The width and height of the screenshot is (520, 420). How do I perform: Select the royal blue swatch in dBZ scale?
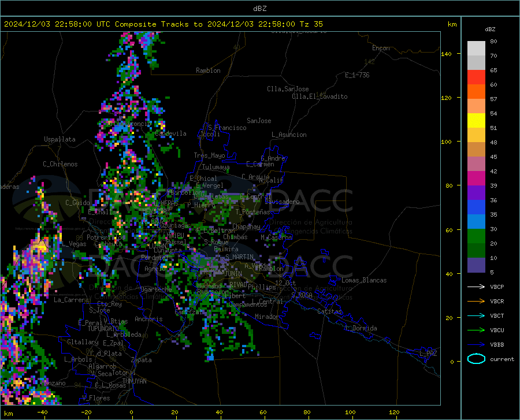tap(476, 207)
